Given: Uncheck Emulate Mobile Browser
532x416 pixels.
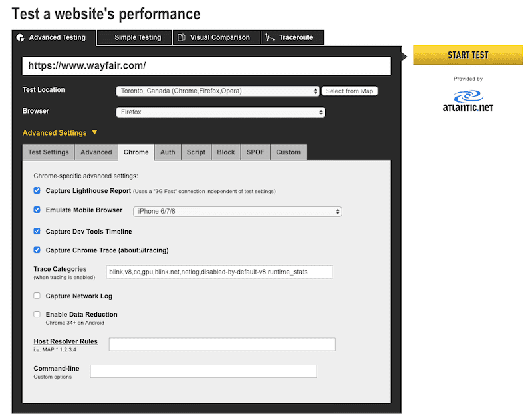Looking at the screenshot, I should click(x=37, y=210).
